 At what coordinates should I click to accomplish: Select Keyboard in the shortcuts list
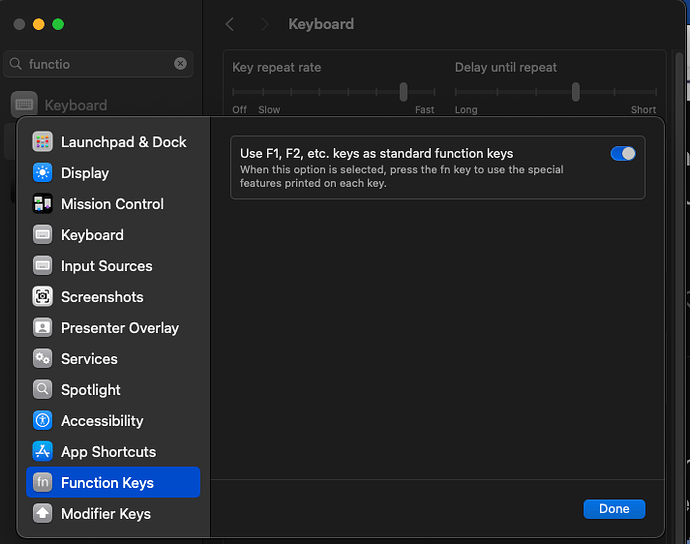(92, 235)
